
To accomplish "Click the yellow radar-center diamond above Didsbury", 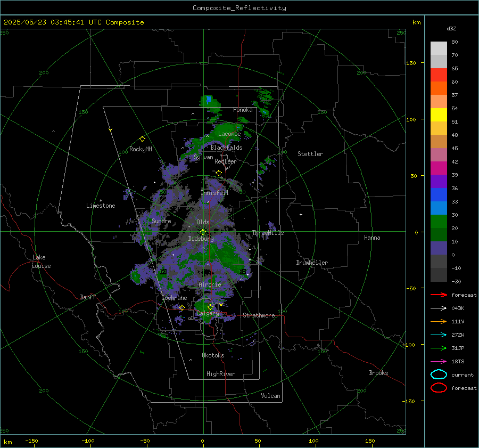I will (203, 232).
